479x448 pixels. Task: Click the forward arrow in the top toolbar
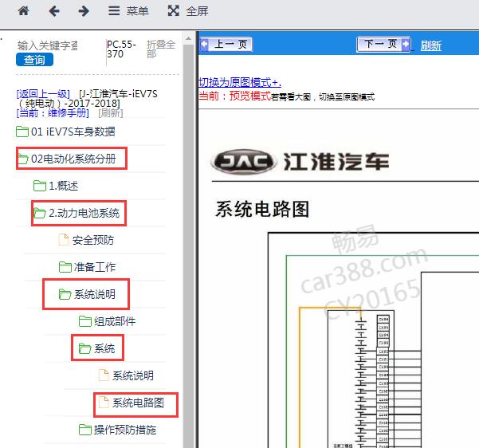coord(84,11)
